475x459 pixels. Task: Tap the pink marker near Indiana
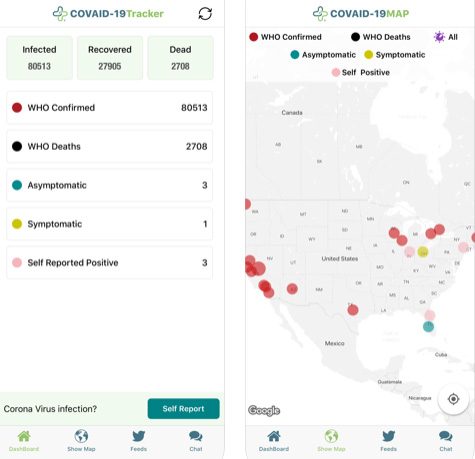pyautogui.click(x=410, y=252)
